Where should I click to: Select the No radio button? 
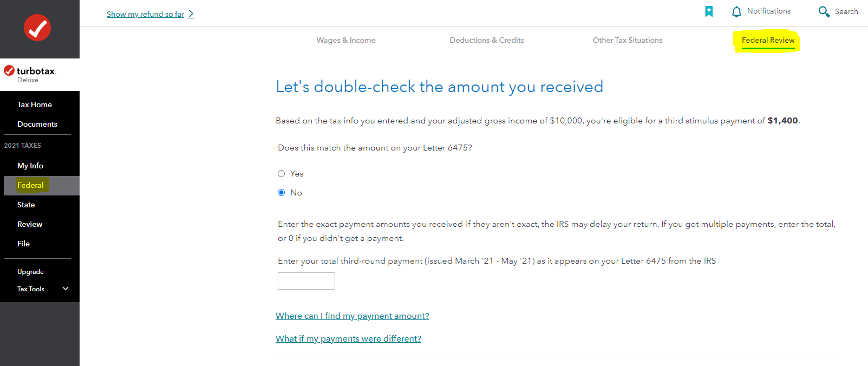click(x=281, y=193)
